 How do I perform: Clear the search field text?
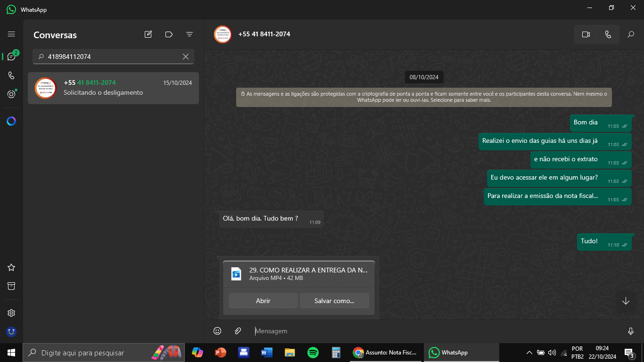coord(186,57)
